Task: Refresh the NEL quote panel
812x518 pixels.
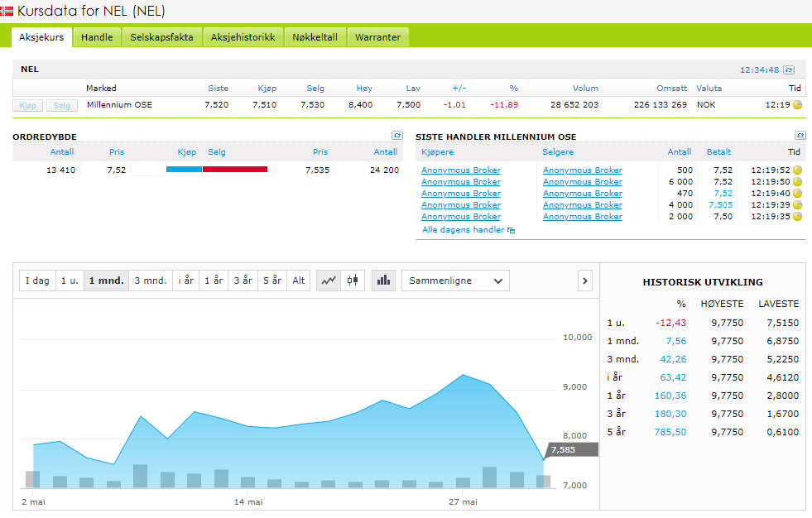Action: tap(789, 70)
